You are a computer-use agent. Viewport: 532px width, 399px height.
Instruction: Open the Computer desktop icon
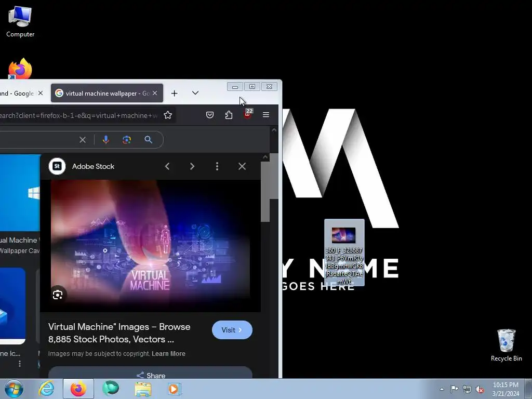pyautogui.click(x=20, y=21)
